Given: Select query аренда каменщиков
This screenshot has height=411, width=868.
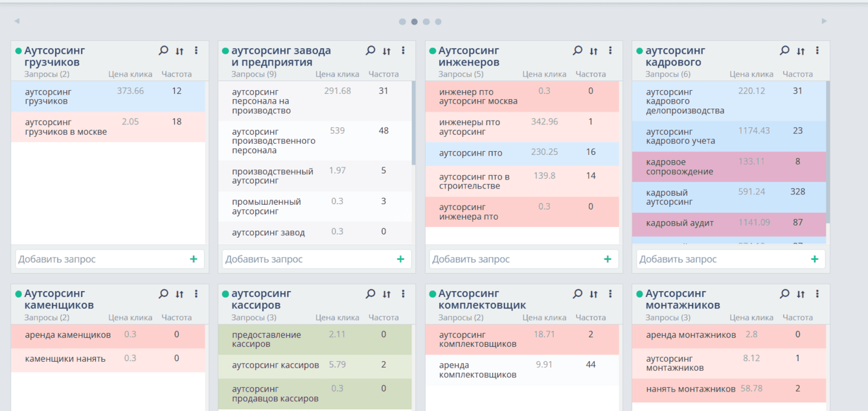Looking at the screenshot, I should [108, 336].
